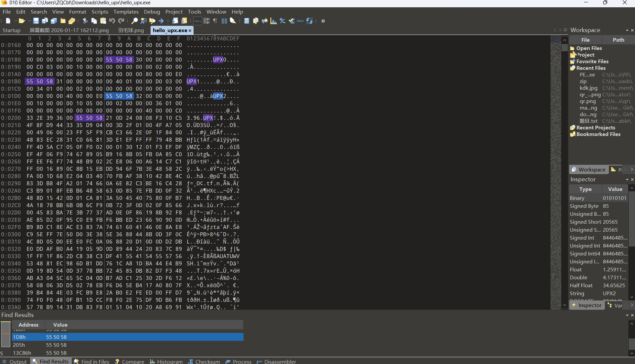Open the Scripts menu
The image size is (635, 364).
point(100,12)
